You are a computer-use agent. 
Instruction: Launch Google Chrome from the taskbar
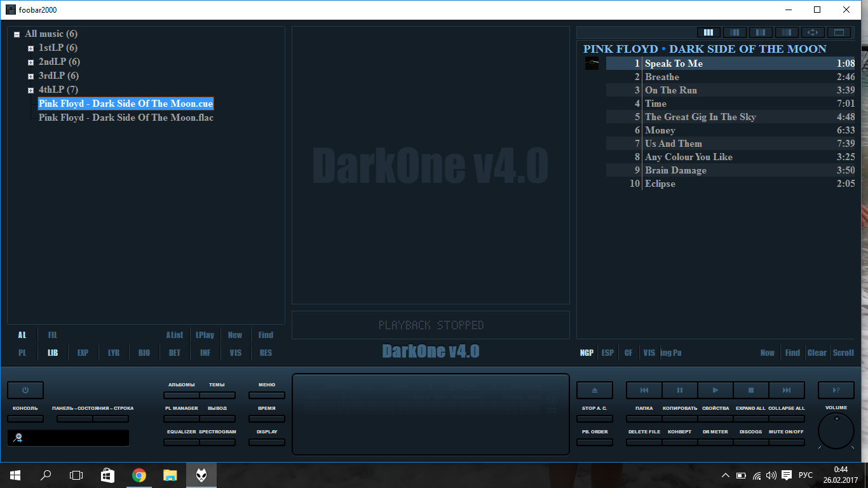pyautogui.click(x=139, y=475)
